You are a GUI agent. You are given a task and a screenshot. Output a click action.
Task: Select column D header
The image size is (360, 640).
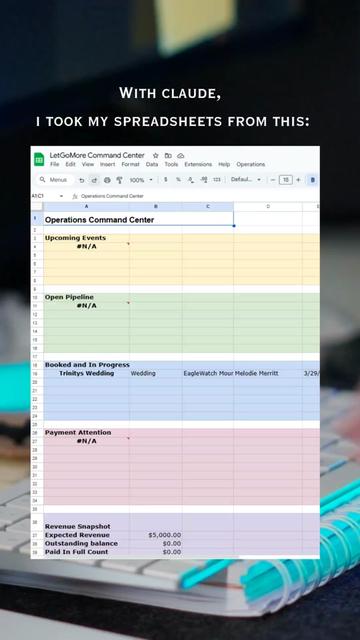pyautogui.click(x=268, y=207)
